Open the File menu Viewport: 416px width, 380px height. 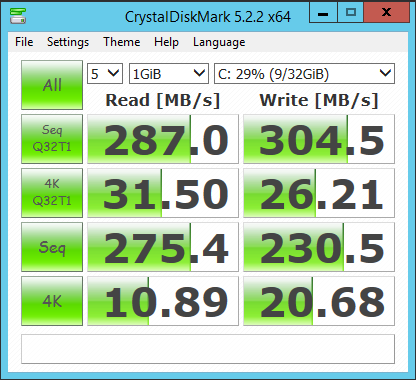24,42
